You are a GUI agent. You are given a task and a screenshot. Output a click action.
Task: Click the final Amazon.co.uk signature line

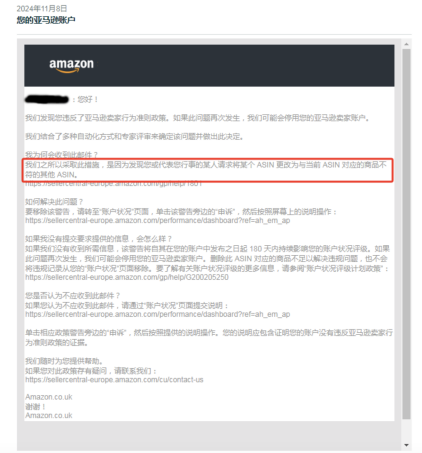click(49, 415)
